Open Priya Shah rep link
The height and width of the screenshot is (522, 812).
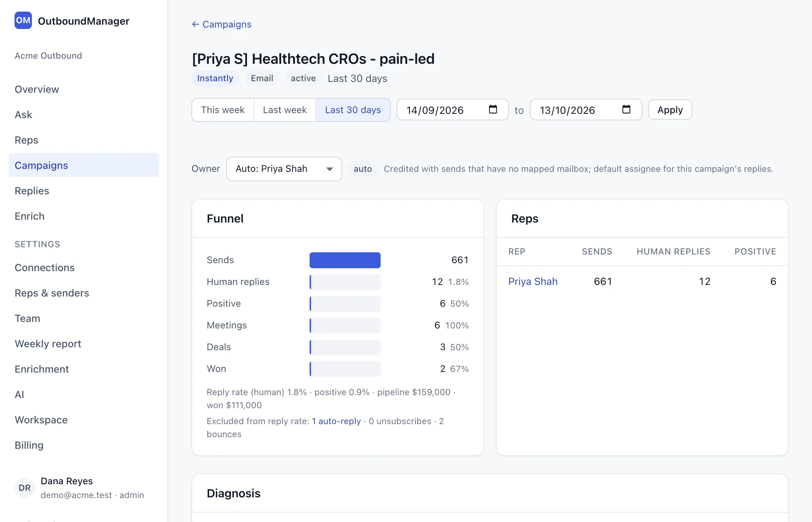click(533, 281)
